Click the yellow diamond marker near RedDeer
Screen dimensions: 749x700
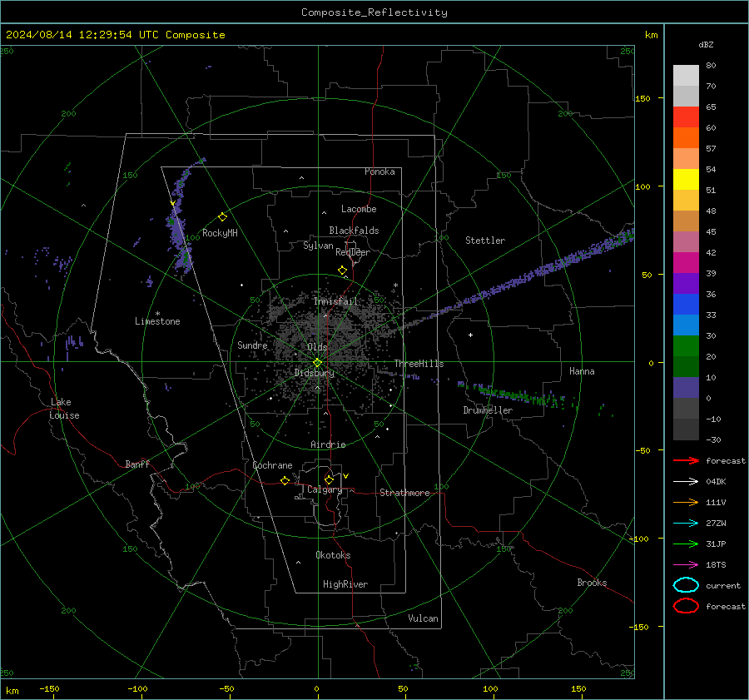(342, 271)
